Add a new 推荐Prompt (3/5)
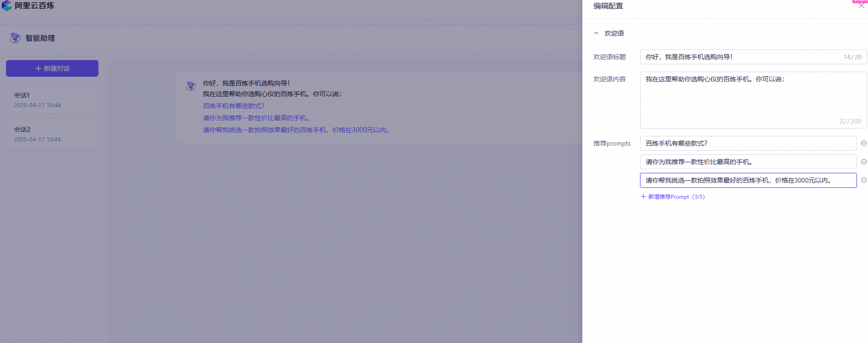 click(x=672, y=197)
